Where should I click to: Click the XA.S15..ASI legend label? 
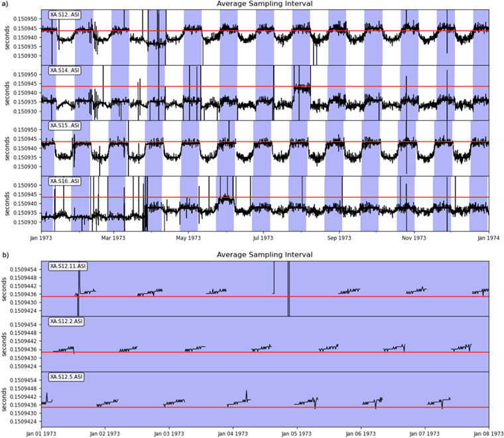click(x=64, y=125)
